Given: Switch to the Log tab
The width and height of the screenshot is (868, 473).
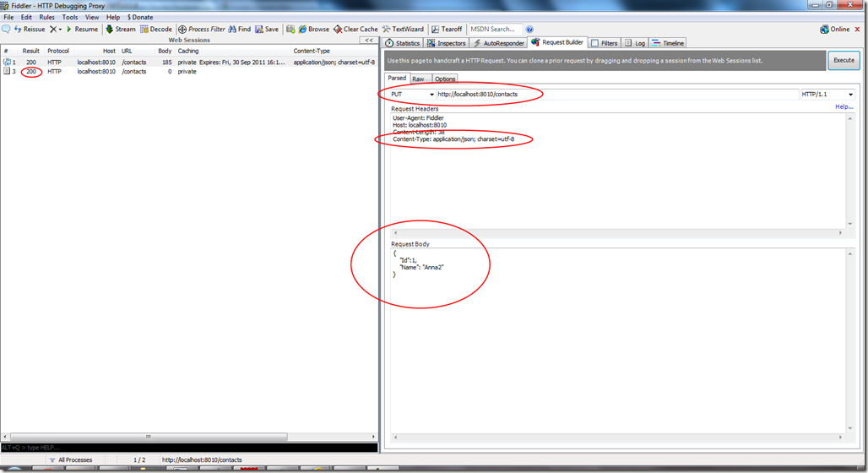Looking at the screenshot, I should click(x=635, y=42).
